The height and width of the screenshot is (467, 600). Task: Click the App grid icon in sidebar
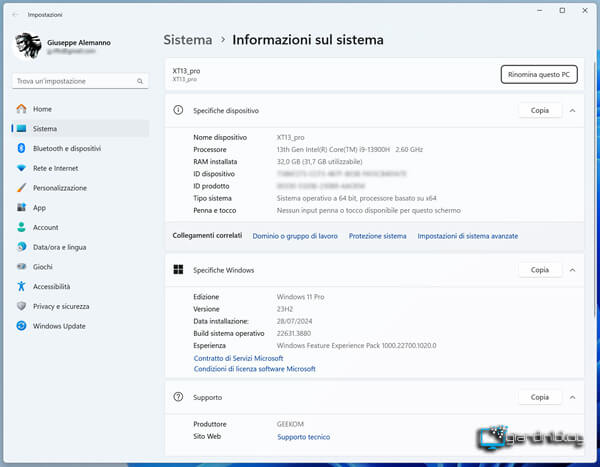pos(21,207)
